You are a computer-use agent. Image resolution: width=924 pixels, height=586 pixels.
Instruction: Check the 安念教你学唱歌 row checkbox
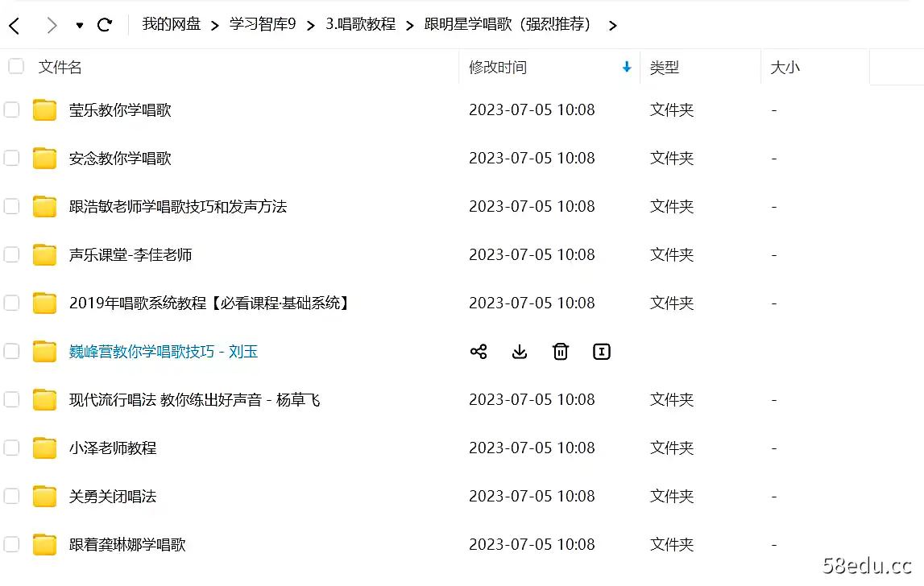point(11,158)
